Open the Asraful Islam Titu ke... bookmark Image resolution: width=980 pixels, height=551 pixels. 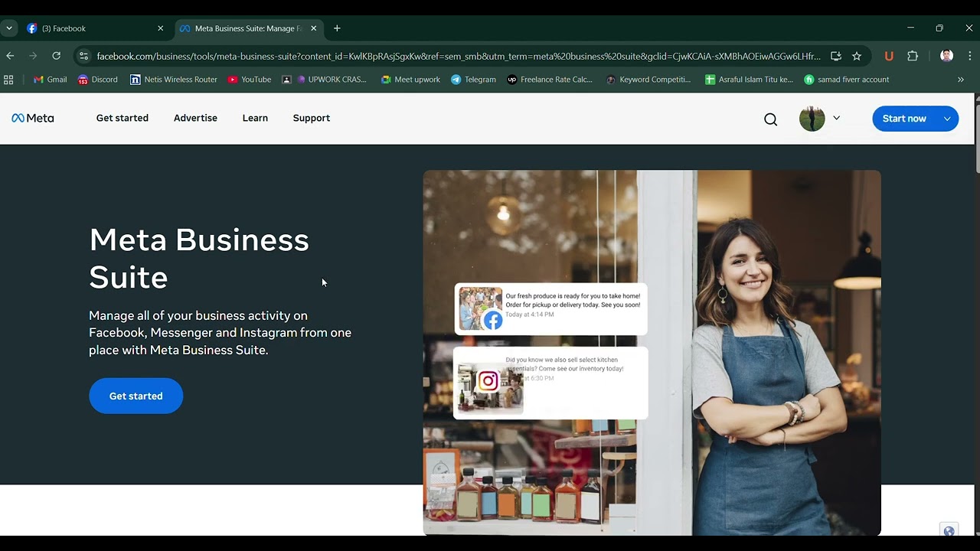click(x=749, y=80)
